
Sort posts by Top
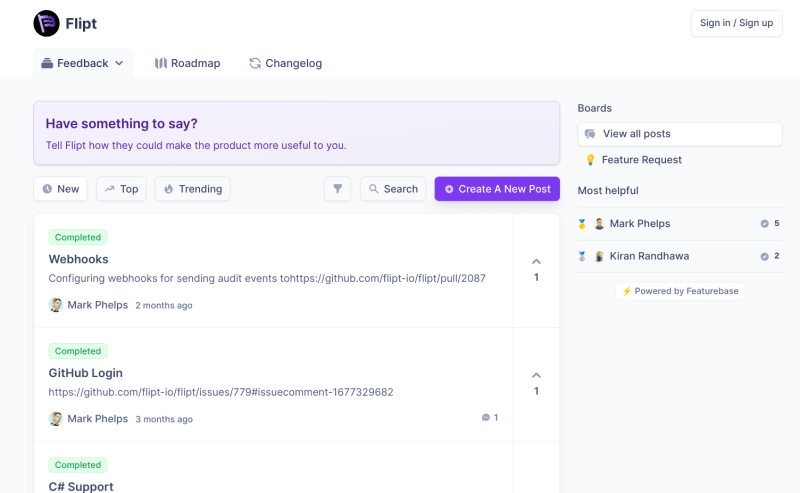tap(121, 189)
